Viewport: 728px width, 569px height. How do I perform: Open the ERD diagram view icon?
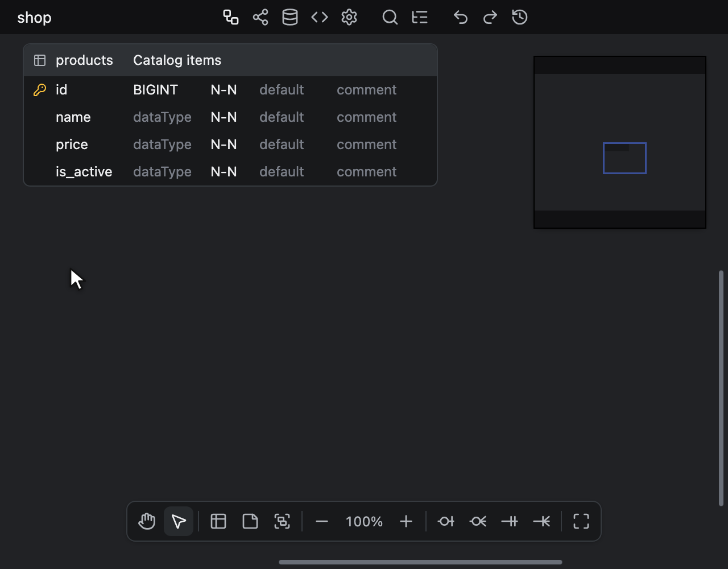coord(231,17)
